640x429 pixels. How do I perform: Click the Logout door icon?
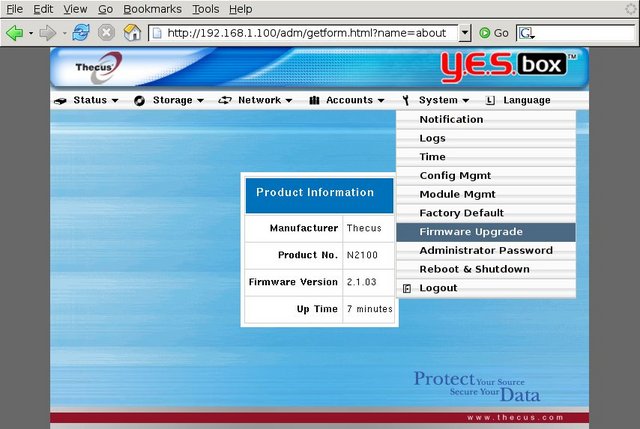point(407,289)
